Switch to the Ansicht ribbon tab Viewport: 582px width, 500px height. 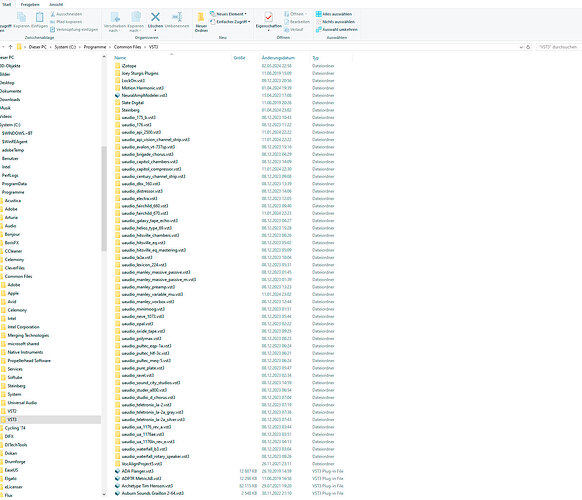(x=56, y=4)
